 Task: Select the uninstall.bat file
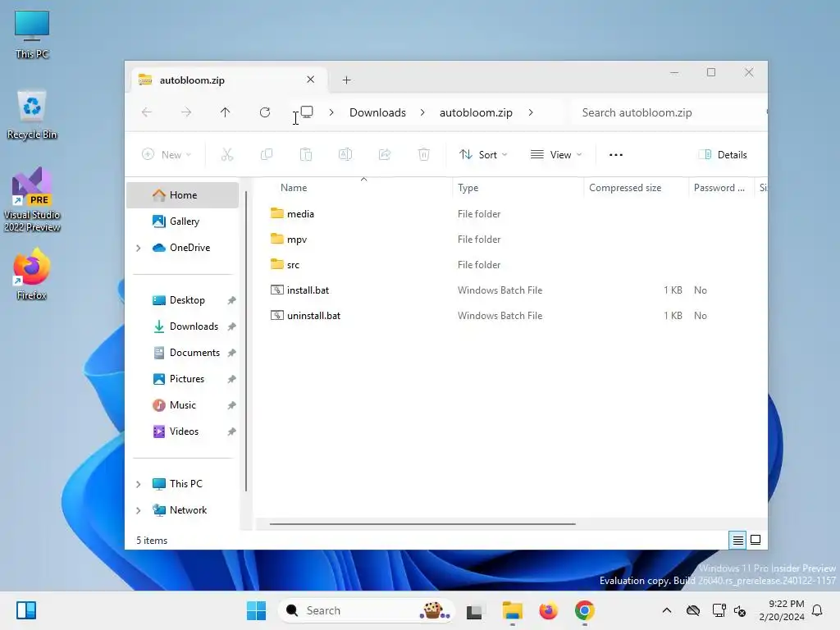305,316
